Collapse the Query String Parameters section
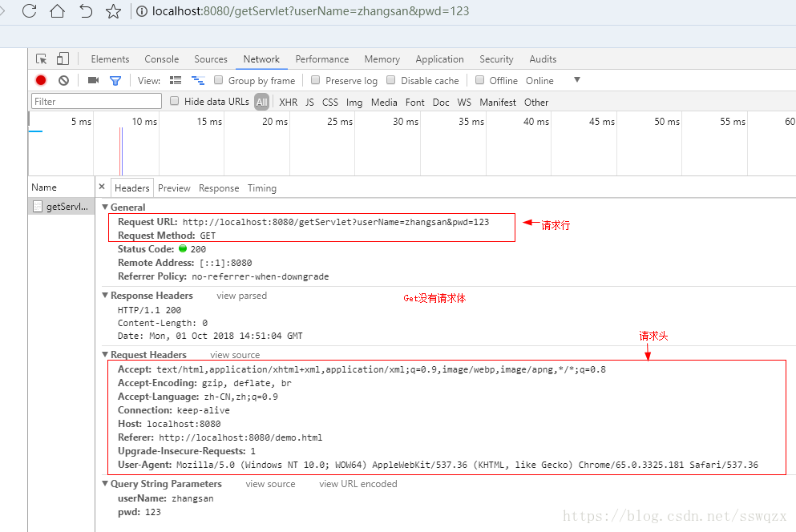This screenshot has width=796, height=532. click(106, 483)
